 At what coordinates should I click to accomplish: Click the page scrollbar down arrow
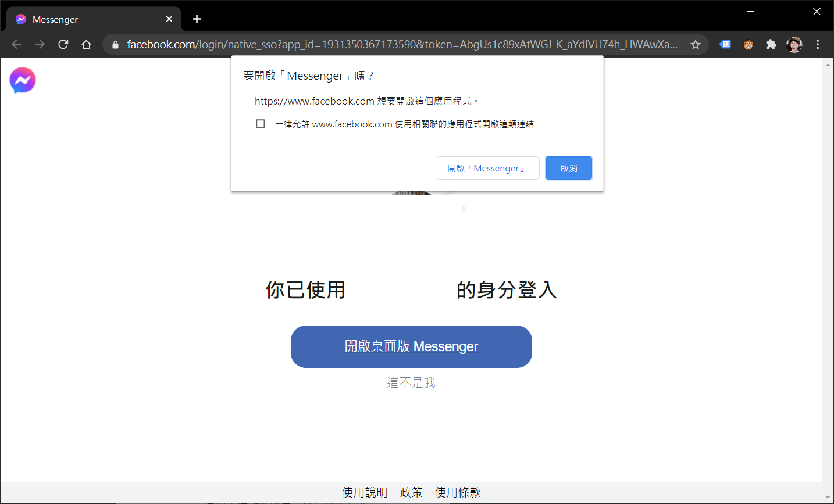828,498
